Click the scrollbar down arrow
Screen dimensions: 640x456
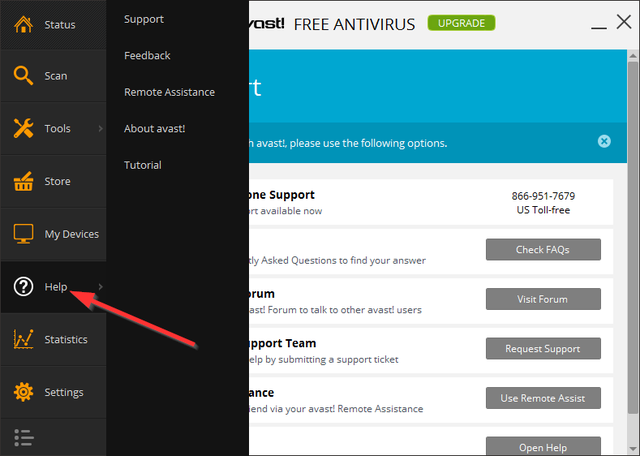click(633, 449)
